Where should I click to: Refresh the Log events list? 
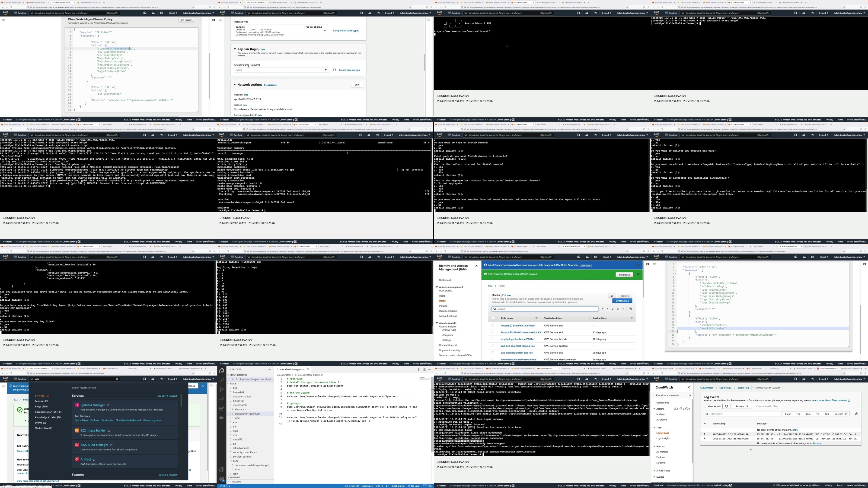click(726, 406)
